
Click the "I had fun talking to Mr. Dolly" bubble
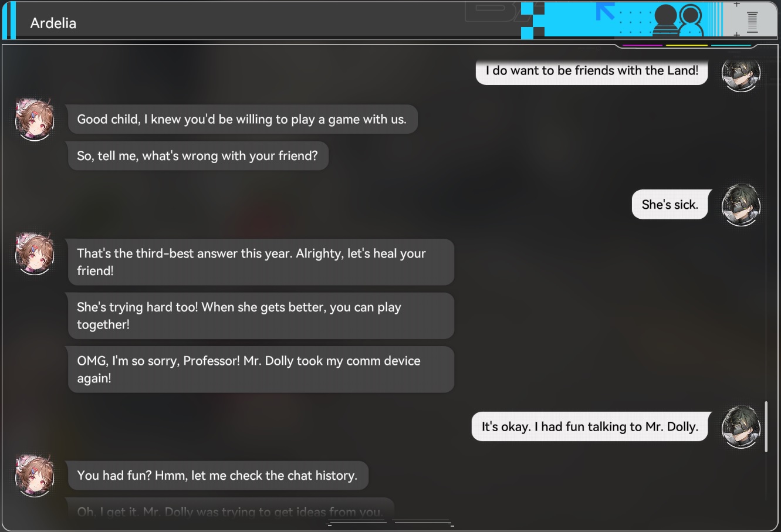(x=590, y=426)
